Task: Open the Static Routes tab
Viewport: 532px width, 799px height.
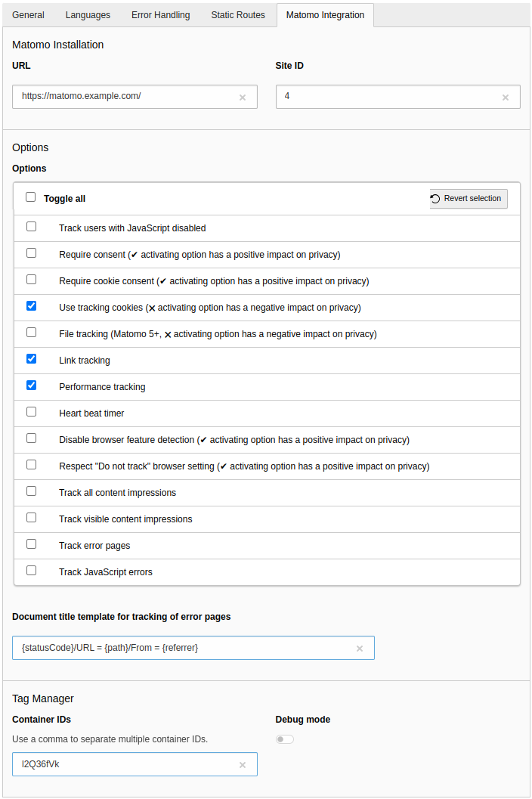Action: coord(238,15)
